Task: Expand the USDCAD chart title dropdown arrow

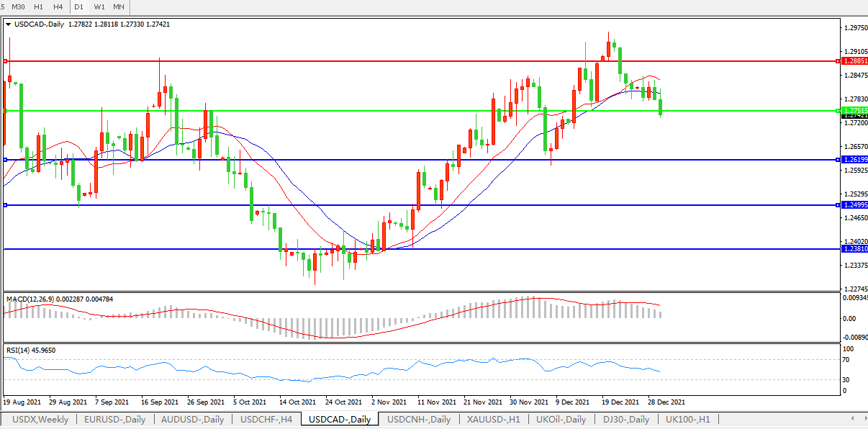Action: click(x=8, y=24)
